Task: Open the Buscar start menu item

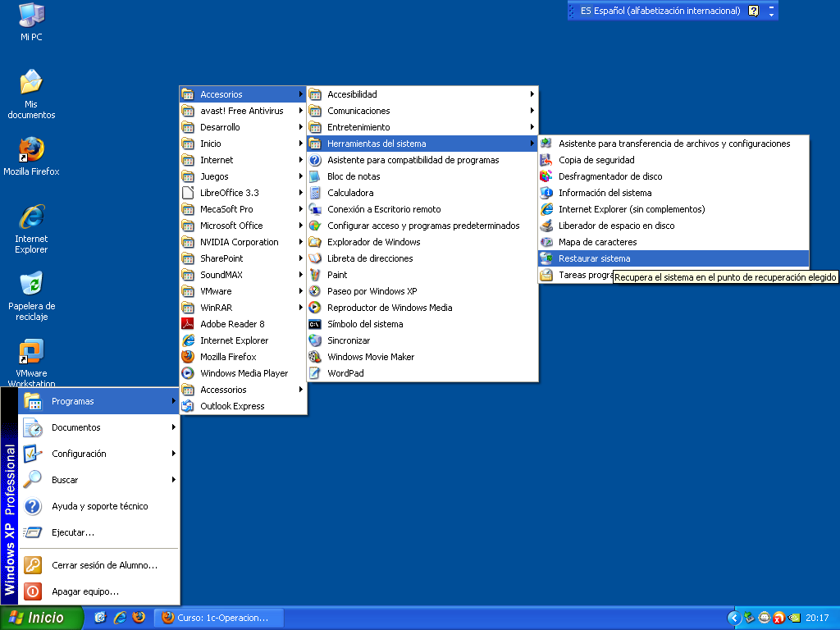Action: [x=98, y=480]
